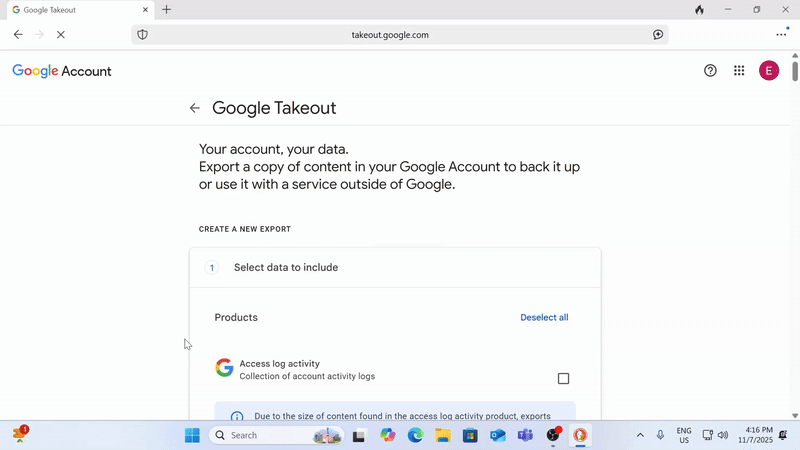Open Duck.ai chat icon in address bar
The height and width of the screenshot is (450, 800).
pos(658,35)
